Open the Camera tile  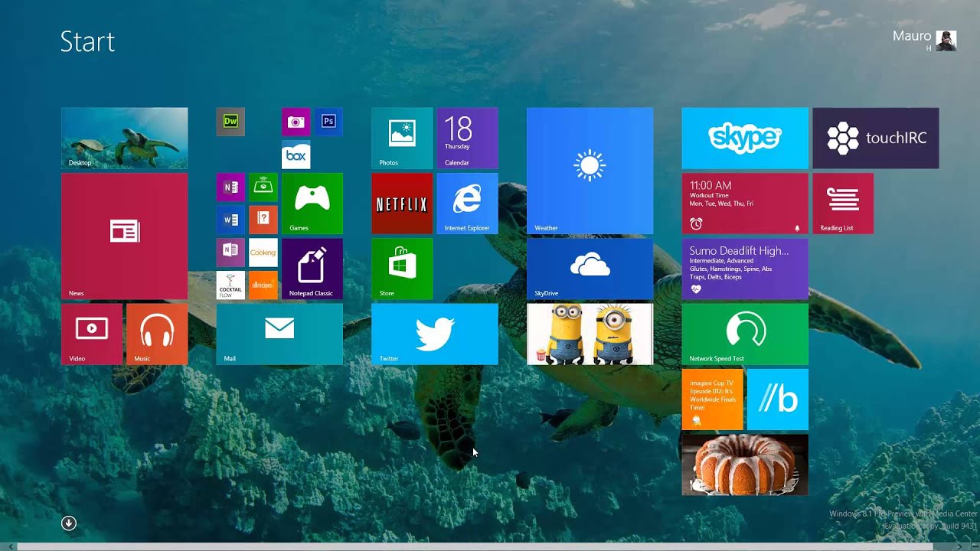[296, 122]
